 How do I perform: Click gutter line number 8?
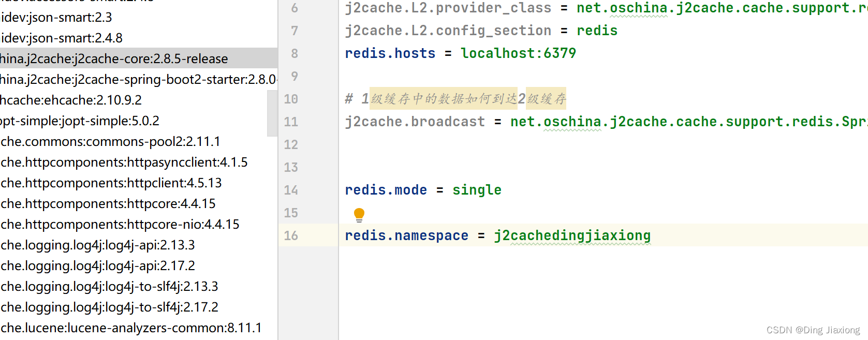(295, 53)
